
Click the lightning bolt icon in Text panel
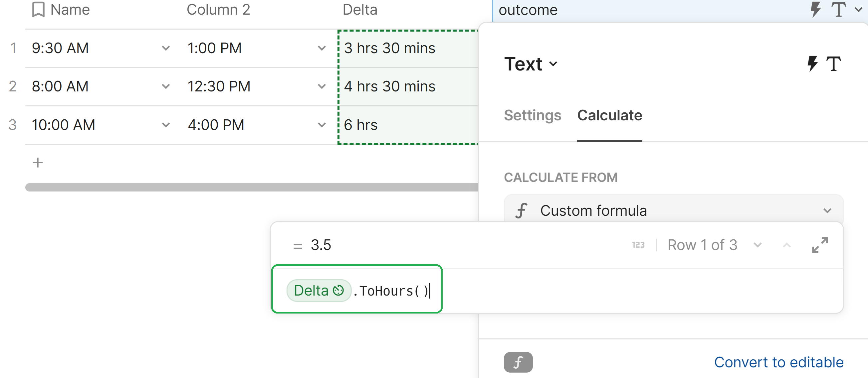[x=812, y=63]
